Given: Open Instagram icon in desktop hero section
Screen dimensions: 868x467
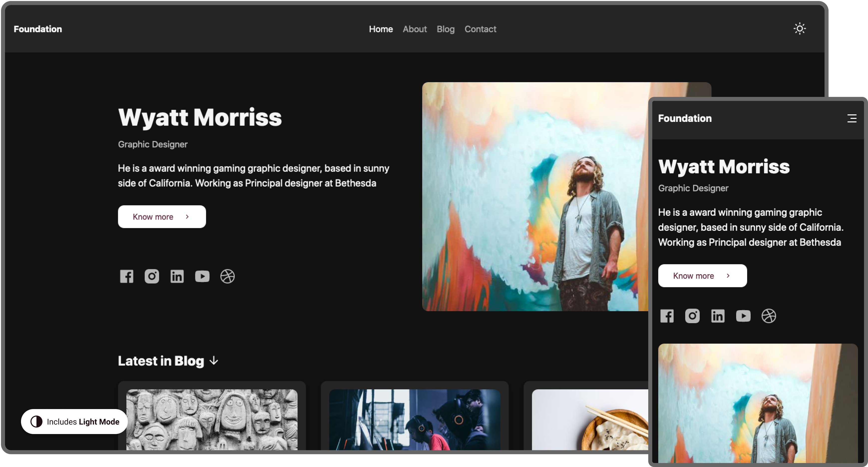Looking at the screenshot, I should coord(152,276).
